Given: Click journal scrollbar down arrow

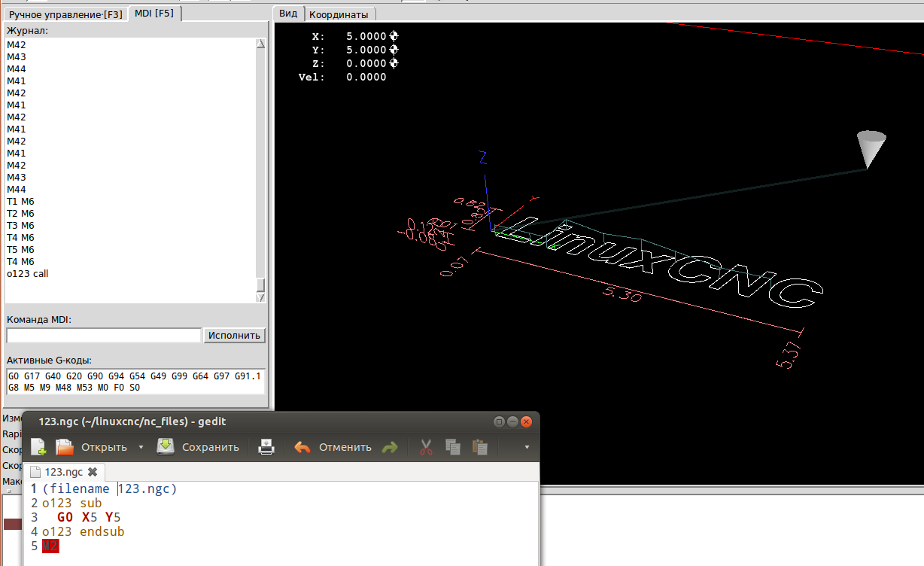Looking at the screenshot, I should point(260,298).
